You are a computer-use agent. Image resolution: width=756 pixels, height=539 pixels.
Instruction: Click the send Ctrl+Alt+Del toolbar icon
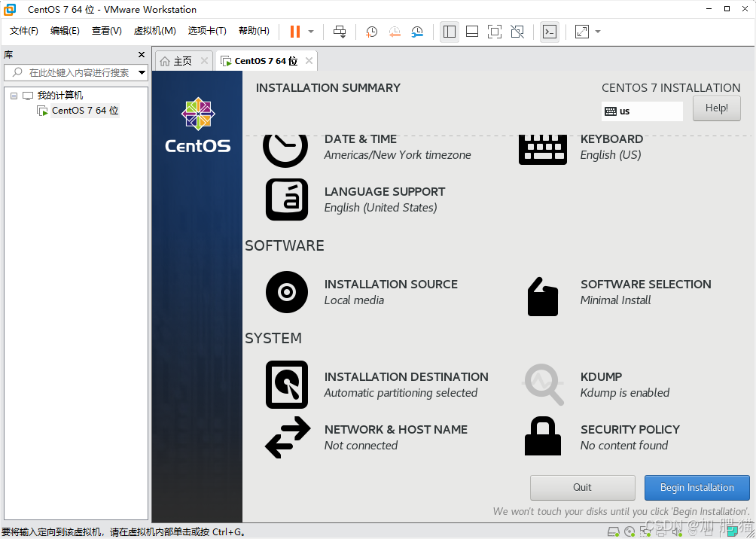340,32
